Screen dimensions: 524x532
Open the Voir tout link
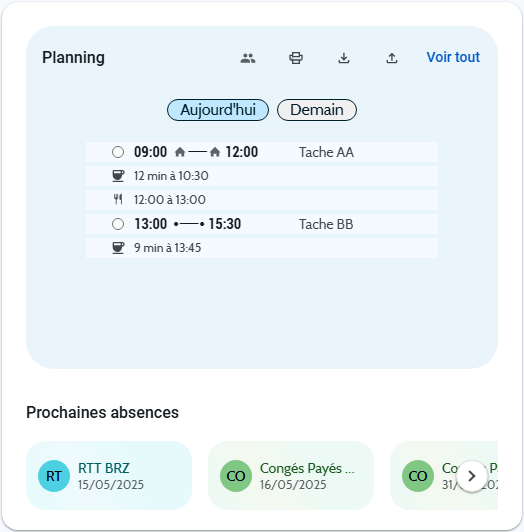453,57
